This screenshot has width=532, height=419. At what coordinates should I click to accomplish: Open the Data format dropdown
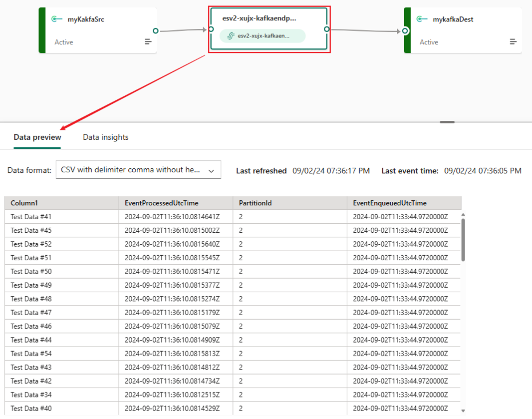138,170
